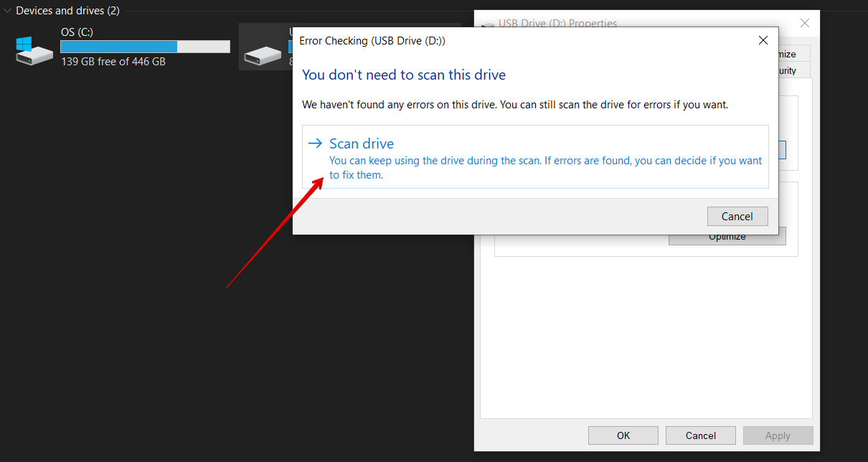Close the USB Drive Properties window
The height and width of the screenshot is (462, 868).
click(x=805, y=23)
